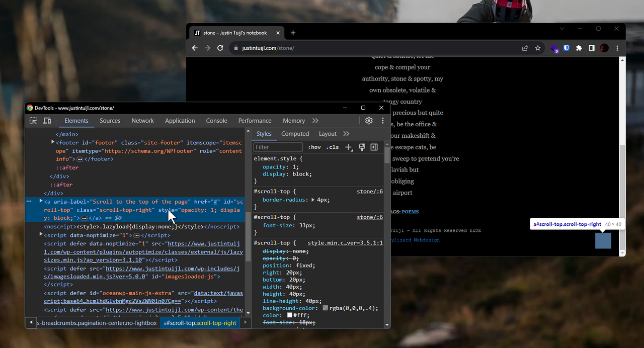
Task: Open the Memory panel tab
Action: point(294,121)
